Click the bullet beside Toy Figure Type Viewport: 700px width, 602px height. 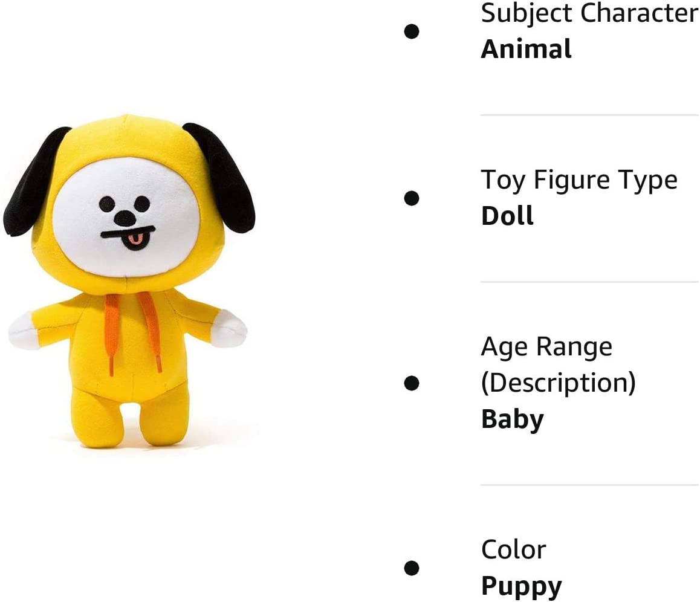coord(412,198)
